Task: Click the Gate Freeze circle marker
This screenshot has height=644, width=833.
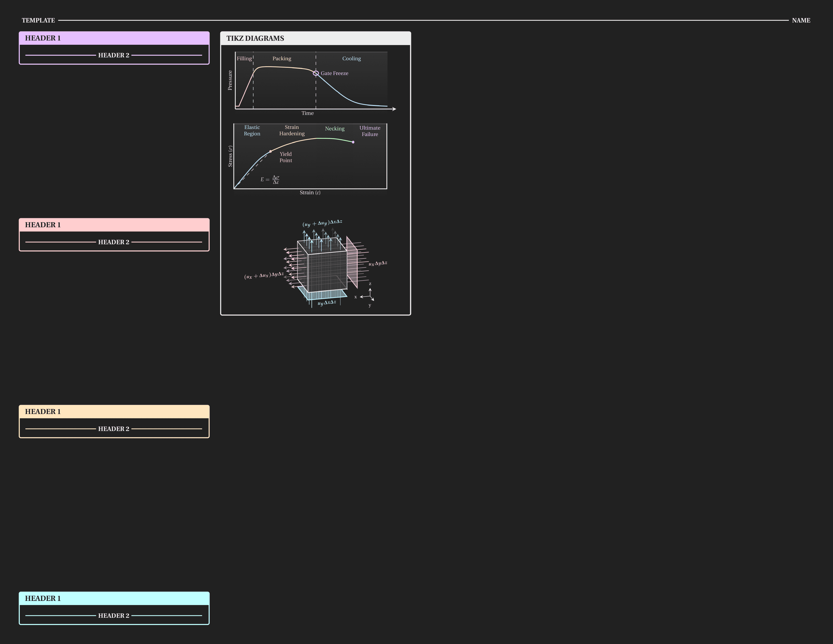Action: point(316,73)
